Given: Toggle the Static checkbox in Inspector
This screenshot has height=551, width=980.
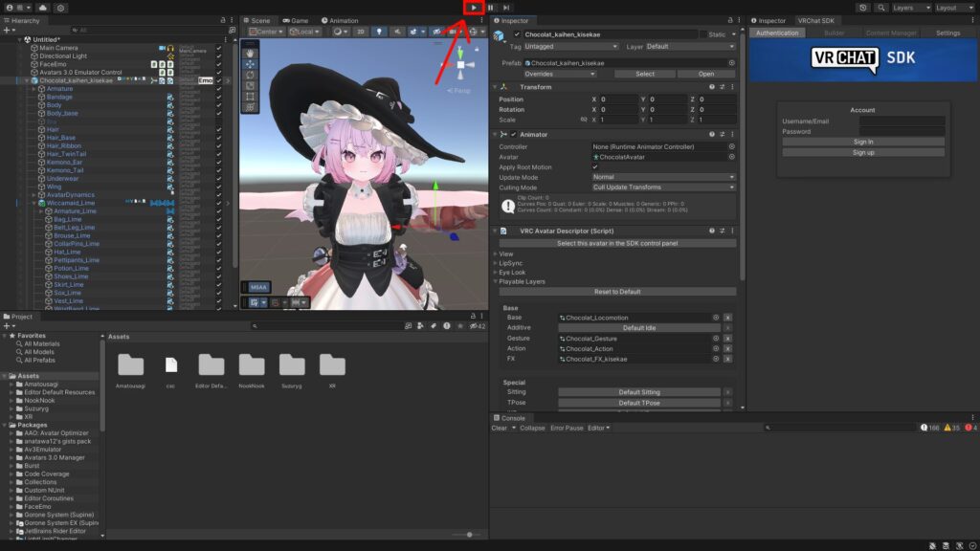Looking at the screenshot, I should (701, 34).
